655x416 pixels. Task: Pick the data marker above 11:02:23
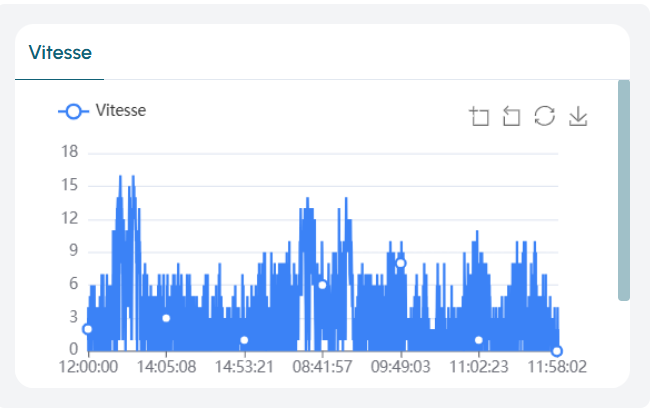(x=479, y=340)
